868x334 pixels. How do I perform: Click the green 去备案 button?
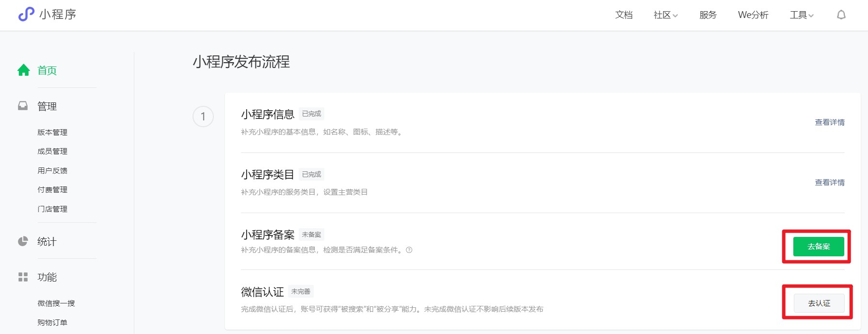(819, 247)
